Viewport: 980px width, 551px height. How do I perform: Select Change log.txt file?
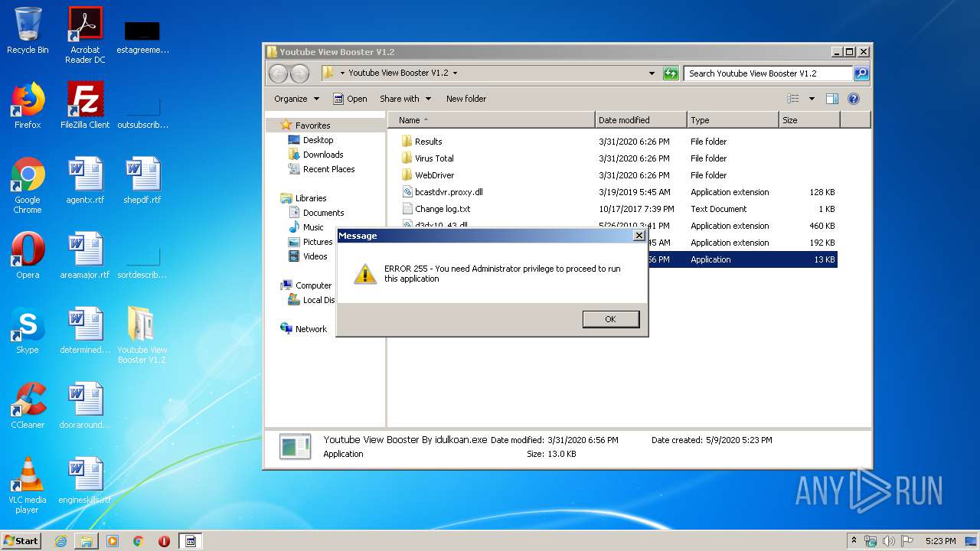tap(443, 209)
